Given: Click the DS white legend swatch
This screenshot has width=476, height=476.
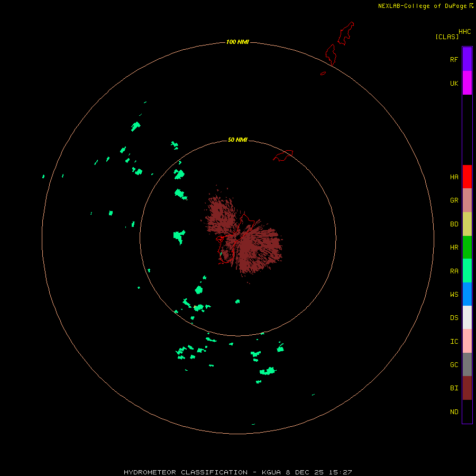Looking at the screenshot, I should (x=467, y=317).
